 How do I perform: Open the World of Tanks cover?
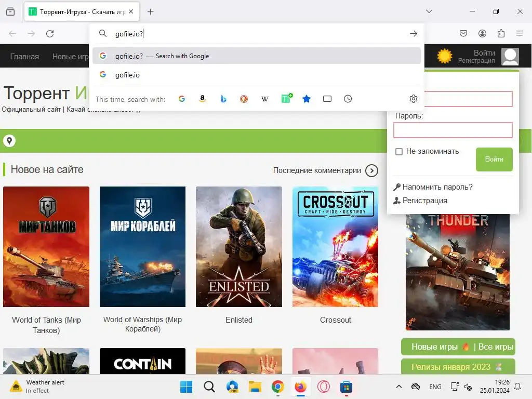click(46, 247)
